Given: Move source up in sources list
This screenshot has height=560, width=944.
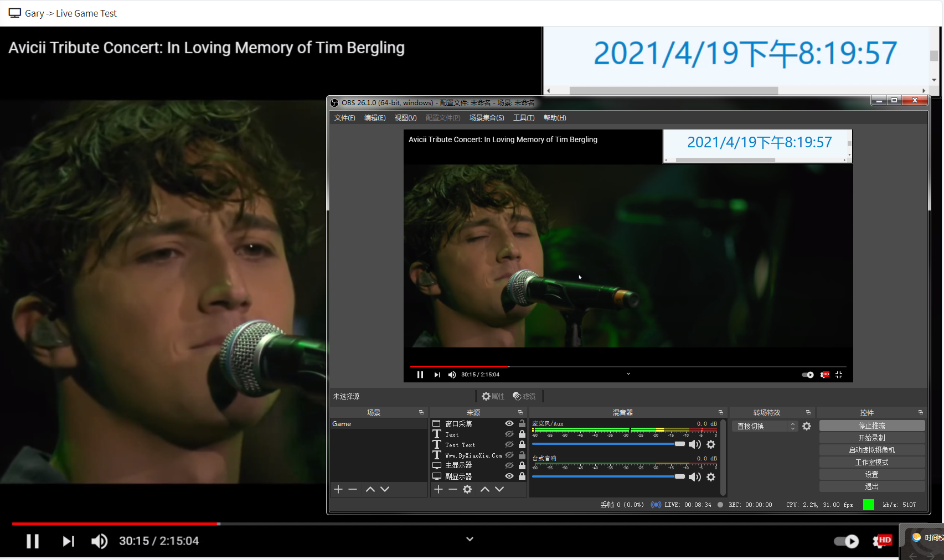Looking at the screenshot, I should tap(485, 489).
